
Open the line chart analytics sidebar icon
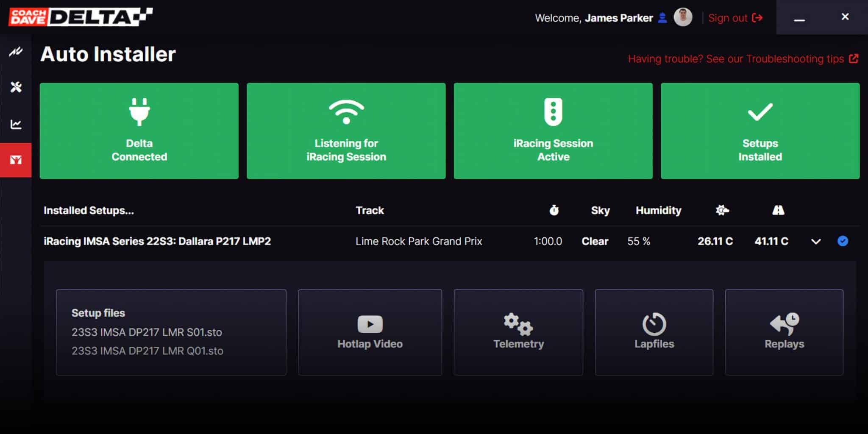coord(16,124)
